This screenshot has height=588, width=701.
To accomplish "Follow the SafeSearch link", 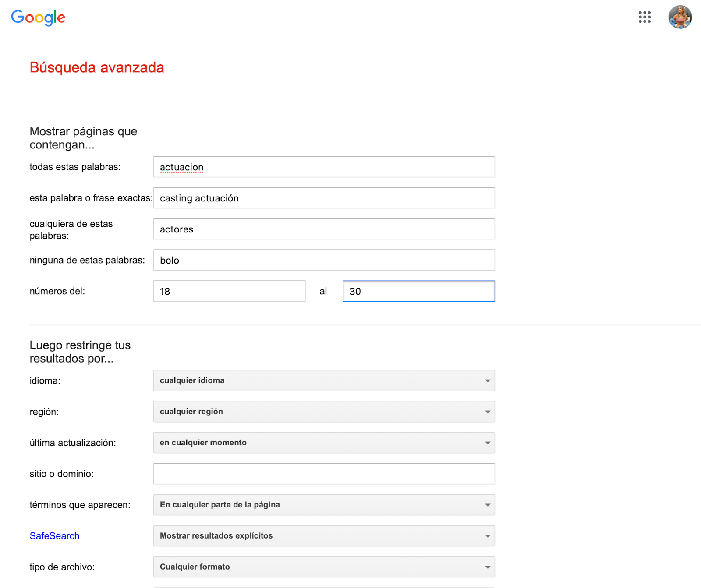I will tap(55, 536).
